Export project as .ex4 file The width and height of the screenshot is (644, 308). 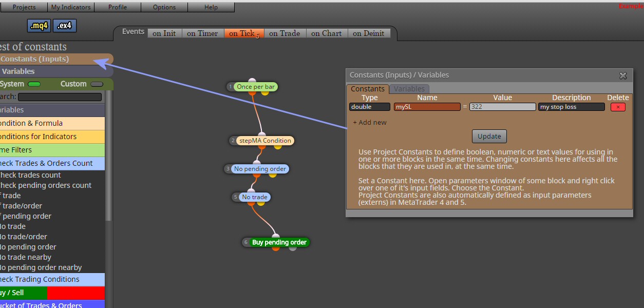[x=65, y=26]
